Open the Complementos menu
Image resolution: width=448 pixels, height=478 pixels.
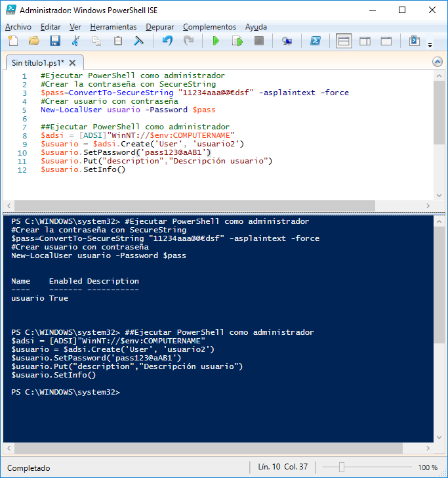tap(209, 27)
